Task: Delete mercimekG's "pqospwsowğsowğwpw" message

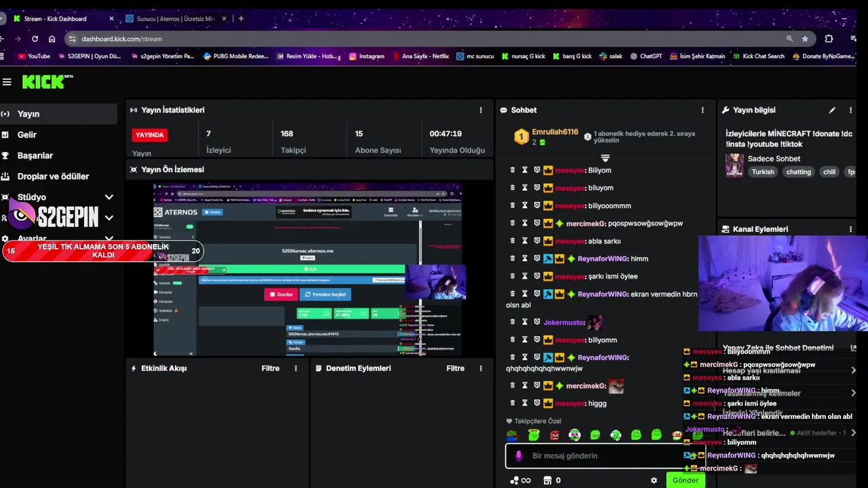Action: pos(513,223)
